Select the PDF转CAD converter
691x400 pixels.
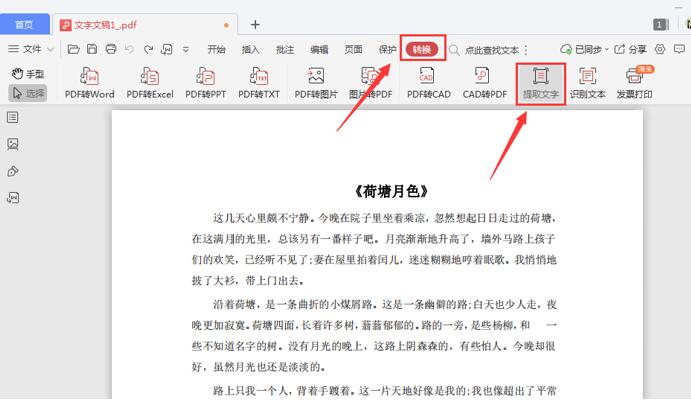pos(428,83)
